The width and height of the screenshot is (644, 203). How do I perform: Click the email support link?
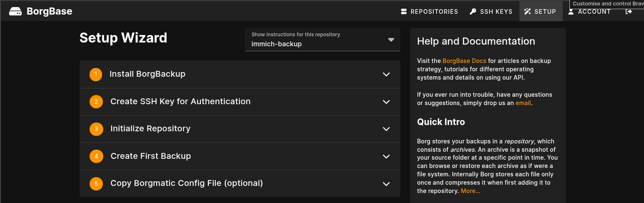click(x=523, y=103)
